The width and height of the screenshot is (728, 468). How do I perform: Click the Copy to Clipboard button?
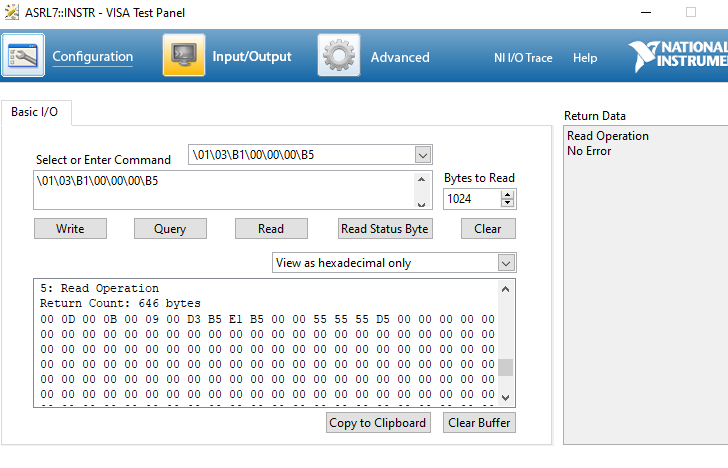pyautogui.click(x=378, y=423)
